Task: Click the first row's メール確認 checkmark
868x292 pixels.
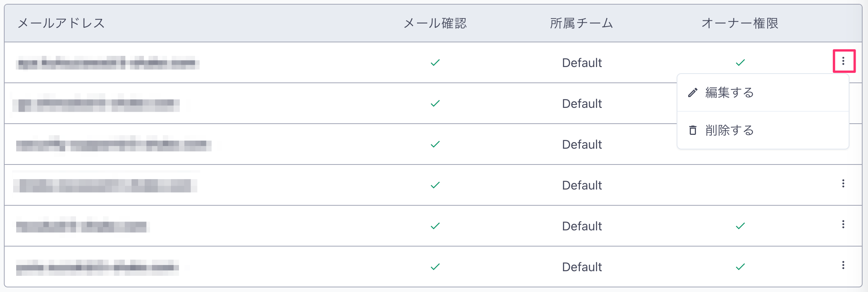Action: click(435, 62)
